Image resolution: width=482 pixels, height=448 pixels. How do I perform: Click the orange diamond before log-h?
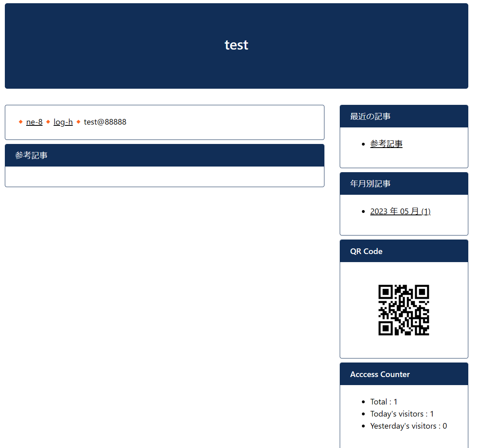[48, 122]
